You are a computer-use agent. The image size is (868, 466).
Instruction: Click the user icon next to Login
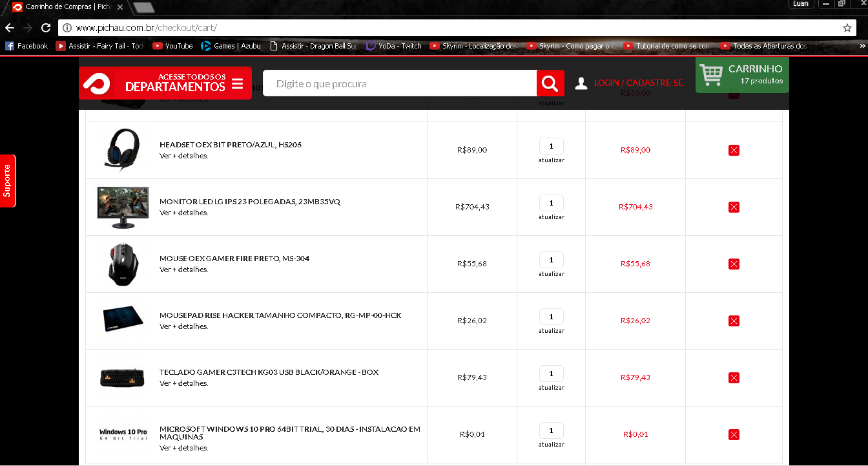(581, 83)
